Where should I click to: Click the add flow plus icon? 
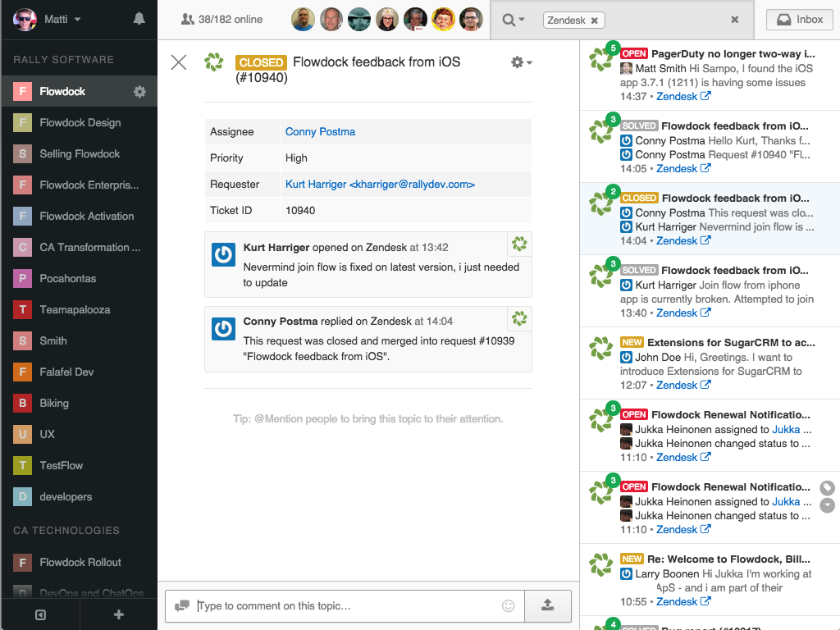click(118, 614)
